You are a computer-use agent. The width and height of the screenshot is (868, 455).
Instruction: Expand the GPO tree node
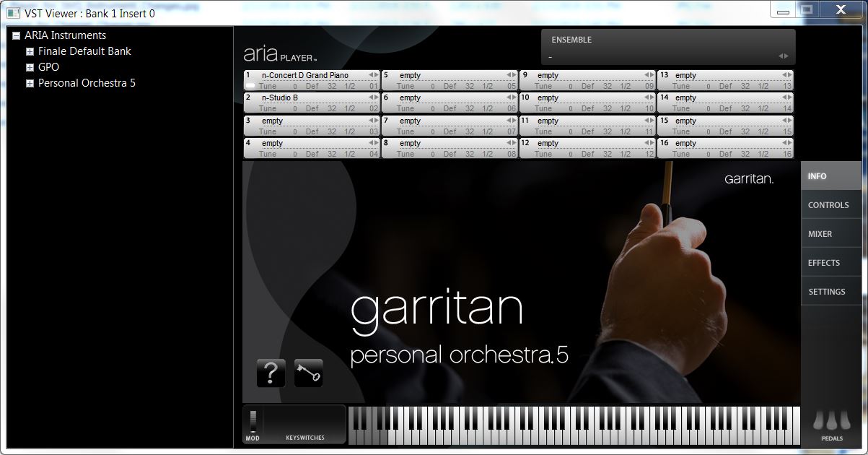(30, 67)
